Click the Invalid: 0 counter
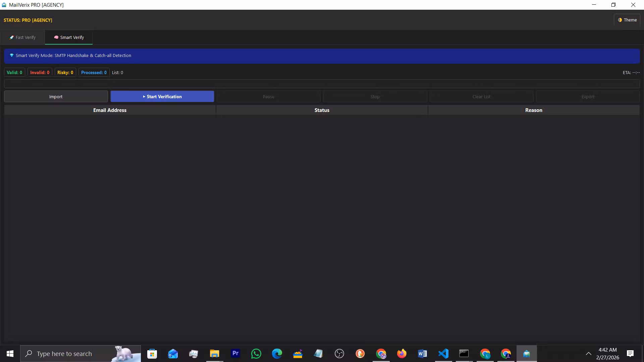This screenshot has width=644, height=362. pos(40,72)
